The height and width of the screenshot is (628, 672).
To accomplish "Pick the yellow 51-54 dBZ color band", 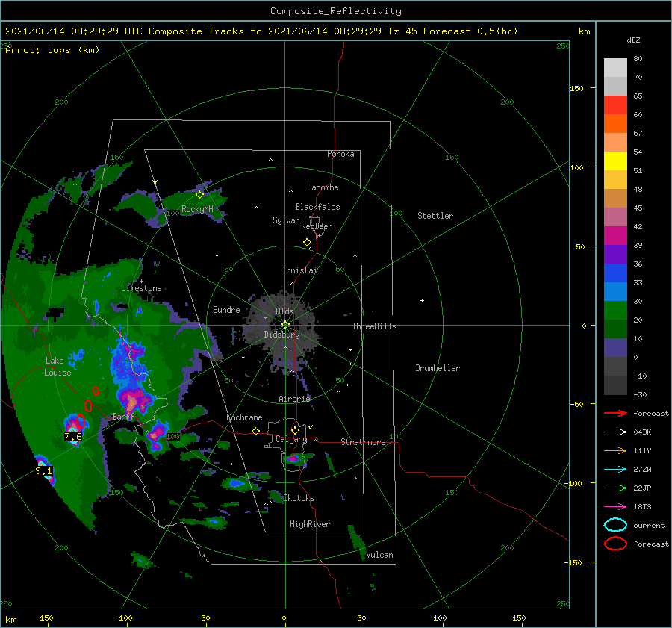I will point(615,161).
